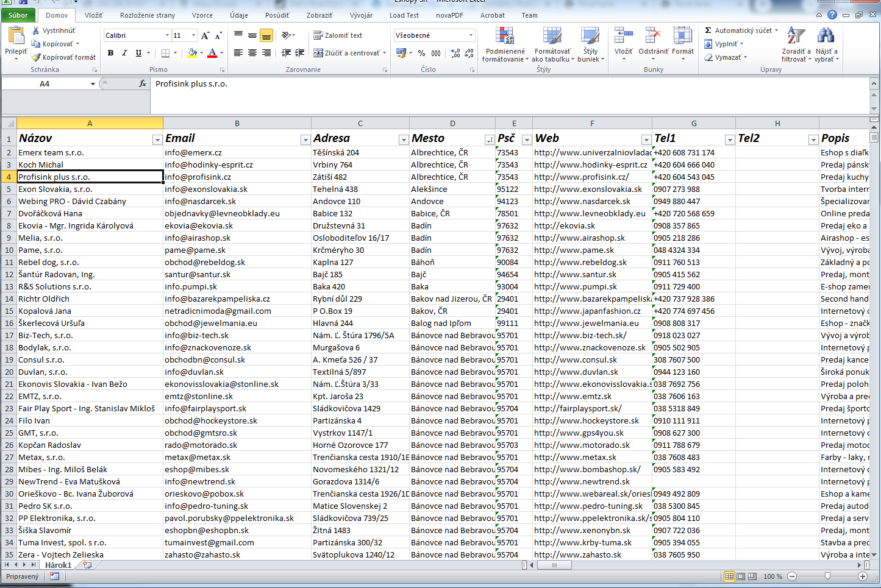881x588 pixels.
Task: Toggle bottom vertical alignment
Action: (x=266, y=35)
